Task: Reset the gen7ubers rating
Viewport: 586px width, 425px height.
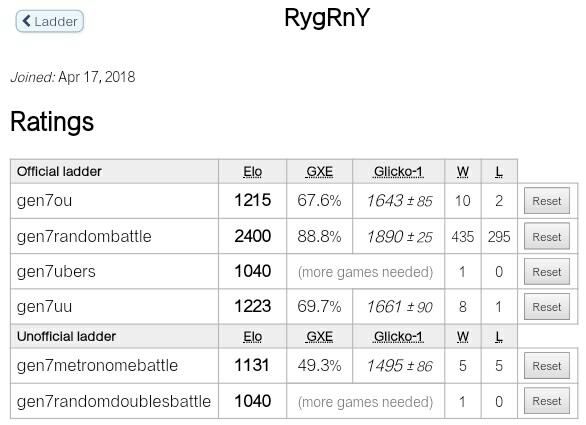Action: click(x=546, y=272)
